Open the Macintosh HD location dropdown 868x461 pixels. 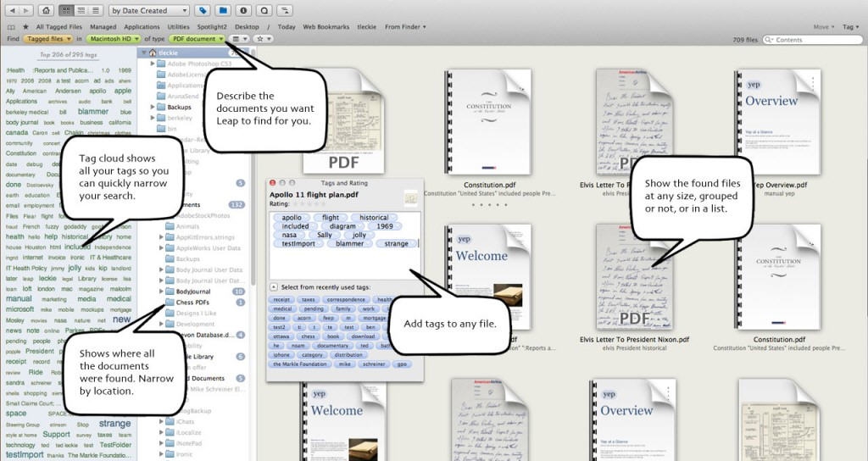coord(114,39)
